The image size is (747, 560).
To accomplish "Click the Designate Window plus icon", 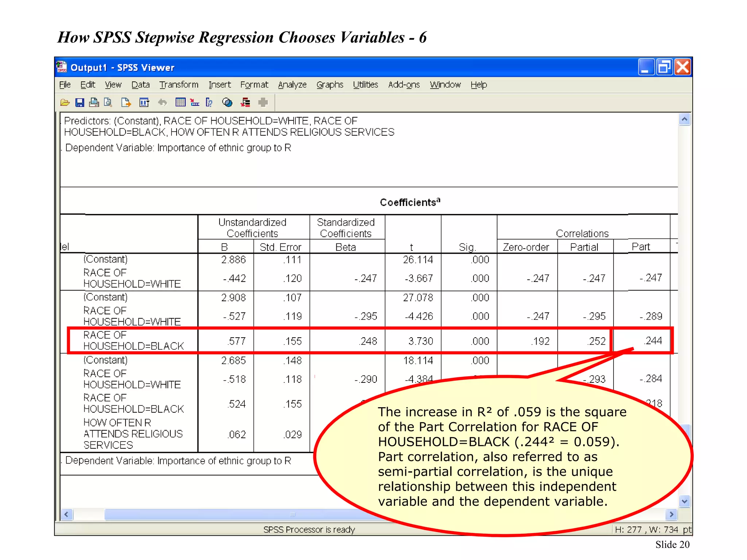I will pyautogui.click(x=263, y=103).
